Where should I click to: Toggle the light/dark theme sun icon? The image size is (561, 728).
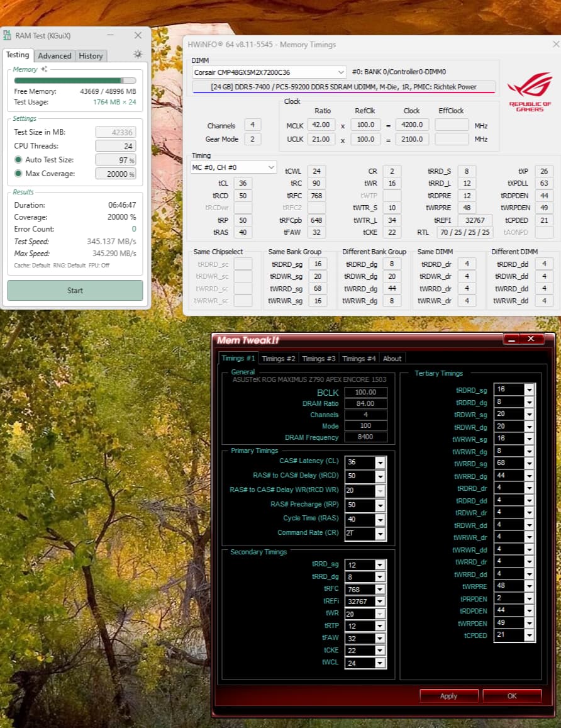138,55
